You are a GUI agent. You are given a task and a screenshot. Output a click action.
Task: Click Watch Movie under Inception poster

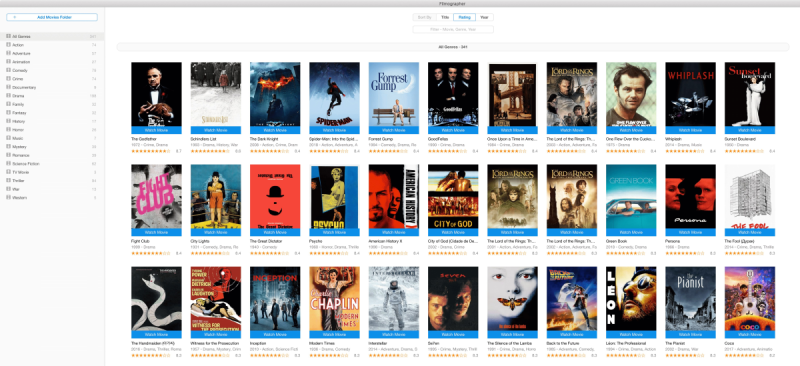point(275,334)
